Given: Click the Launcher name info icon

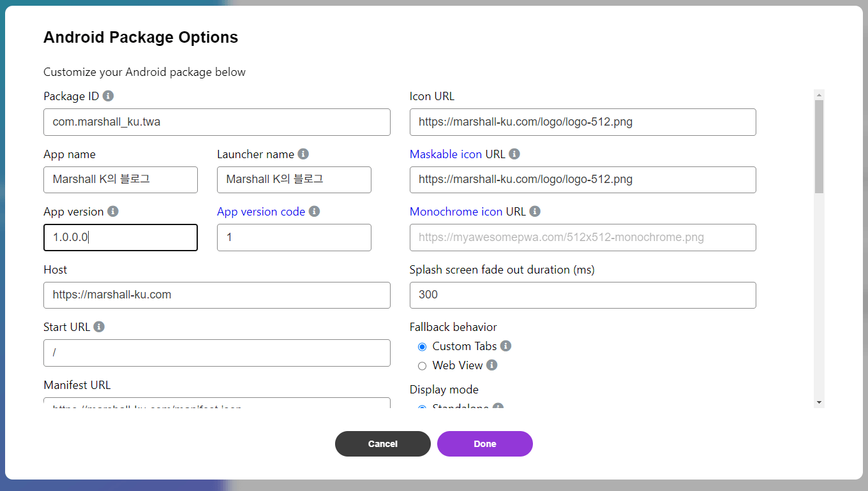Looking at the screenshot, I should click(x=303, y=154).
